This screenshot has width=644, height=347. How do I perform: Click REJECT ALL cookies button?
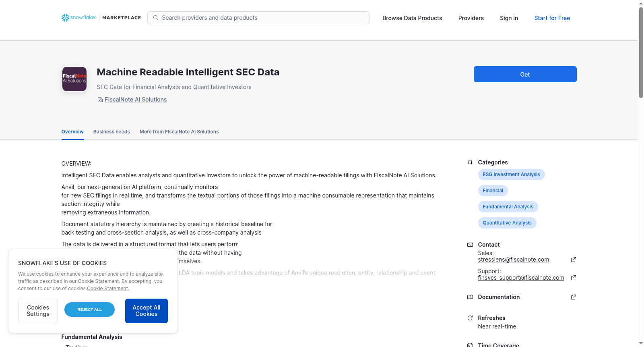pyautogui.click(x=89, y=310)
